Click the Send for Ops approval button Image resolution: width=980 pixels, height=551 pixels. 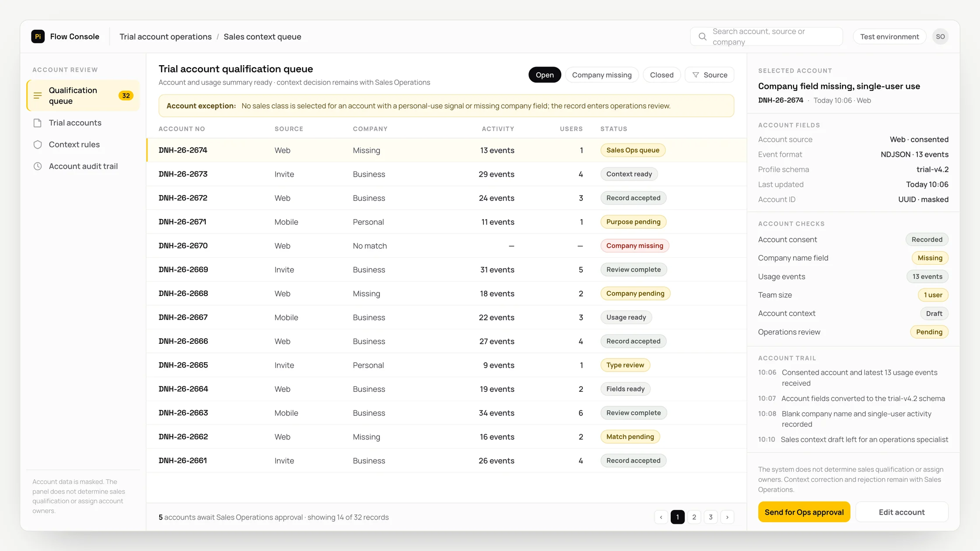click(x=804, y=512)
